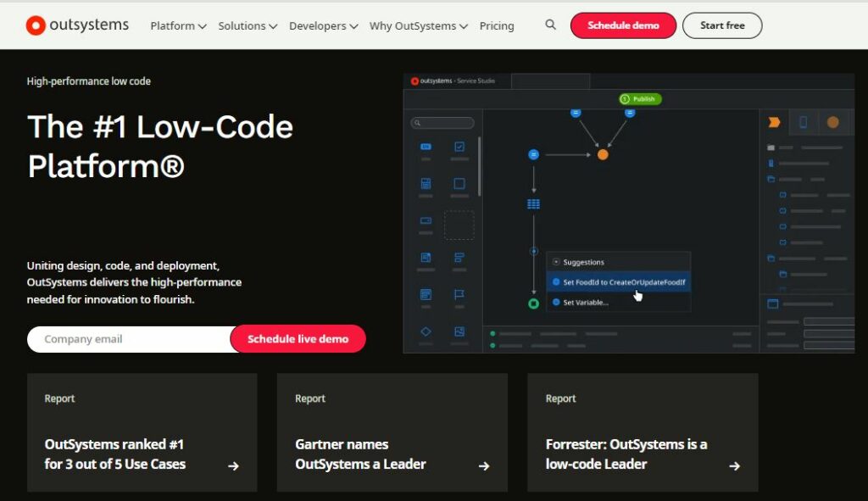Choose the Set FoodId suggestion
Image resolution: width=868 pixels, height=501 pixels.
click(x=618, y=282)
